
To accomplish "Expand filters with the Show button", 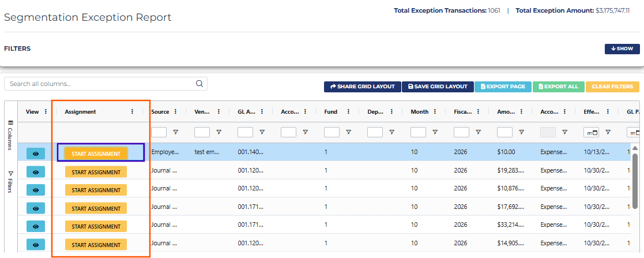I will [622, 48].
